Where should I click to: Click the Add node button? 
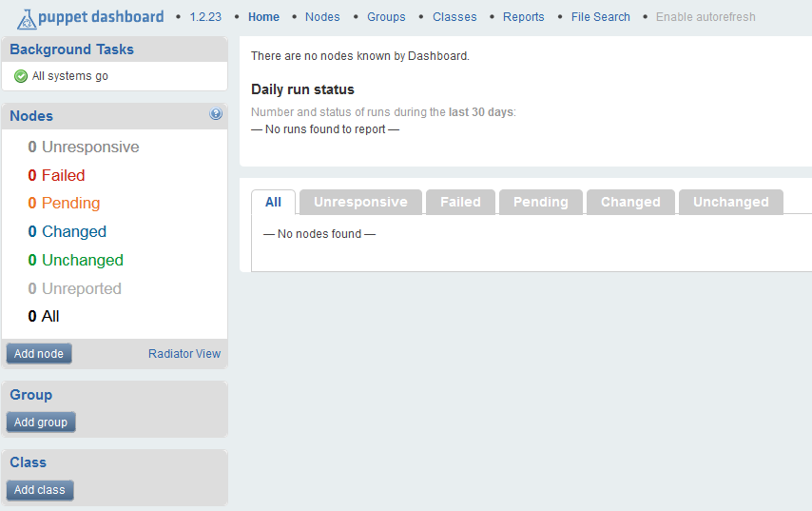point(39,353)
